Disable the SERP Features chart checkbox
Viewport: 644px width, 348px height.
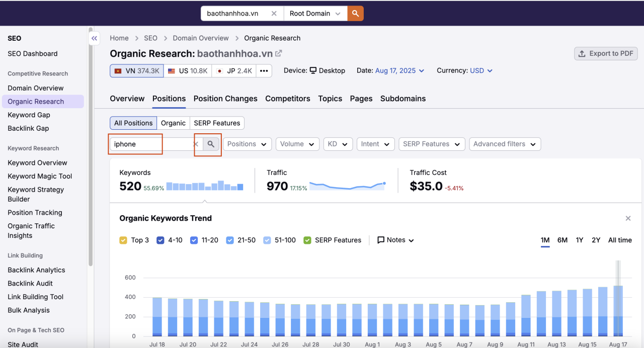(x=307, y=240)
